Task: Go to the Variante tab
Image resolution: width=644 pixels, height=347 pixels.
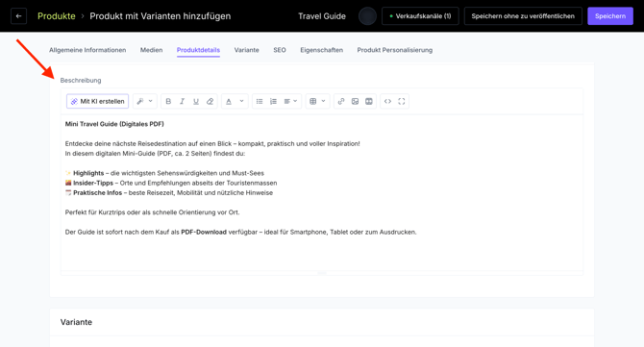Action: tap(246, 50)
